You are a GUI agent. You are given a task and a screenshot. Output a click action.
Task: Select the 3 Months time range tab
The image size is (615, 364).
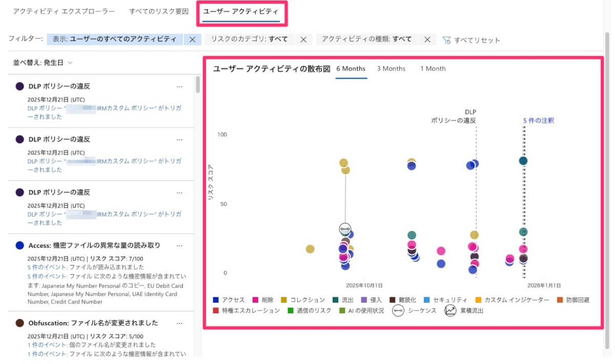(391, 69)
